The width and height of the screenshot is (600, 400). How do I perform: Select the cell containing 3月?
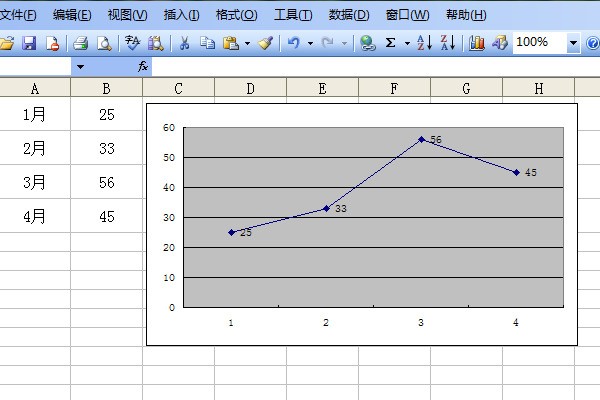point(34,182)
